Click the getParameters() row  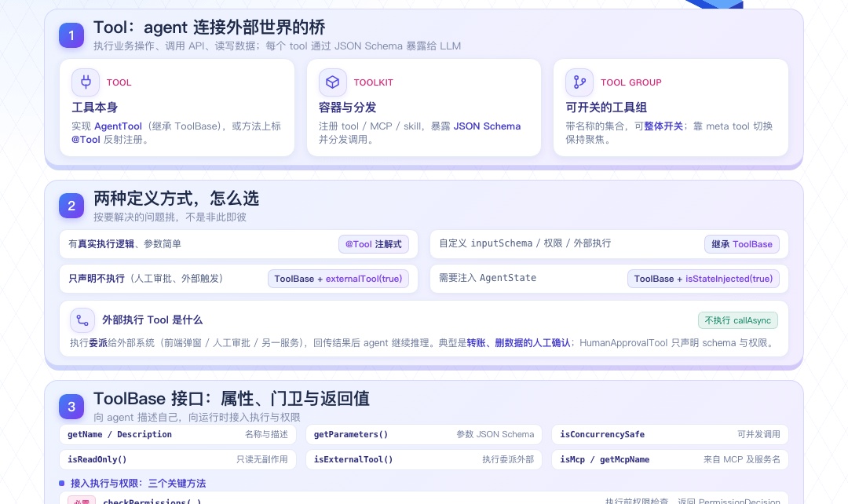(424, 435)
